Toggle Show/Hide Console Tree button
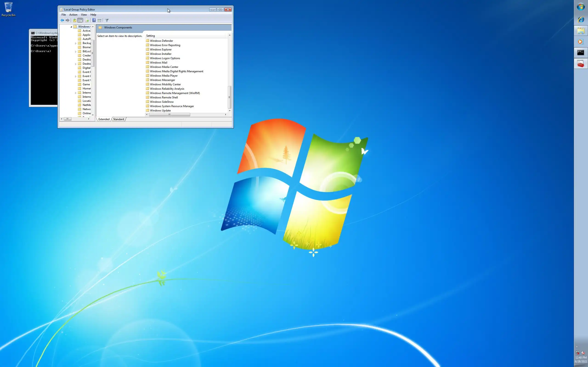This screenshot has width=588, height=367. pyautogui.click(x=80, y=20)
